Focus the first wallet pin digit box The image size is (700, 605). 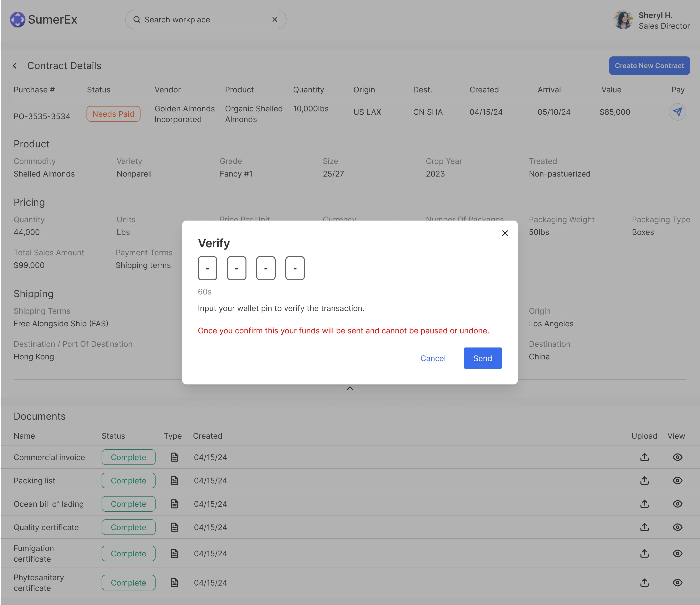207,268
